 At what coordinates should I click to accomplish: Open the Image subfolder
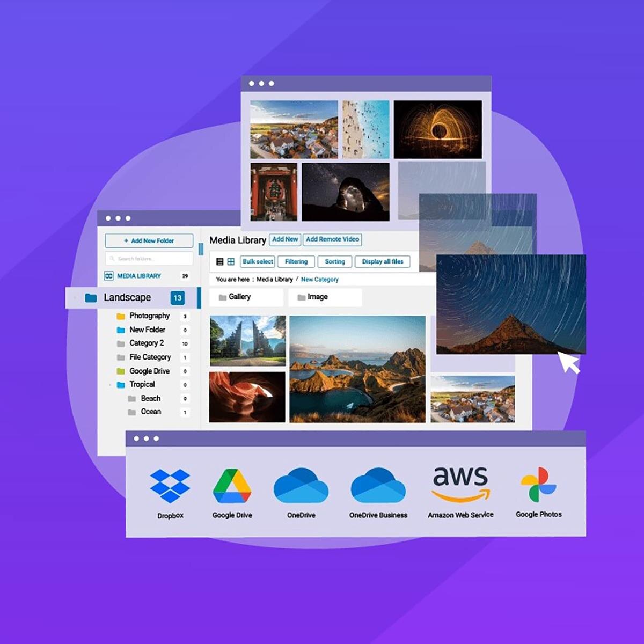pyautogui.click(x=325, y=297)
